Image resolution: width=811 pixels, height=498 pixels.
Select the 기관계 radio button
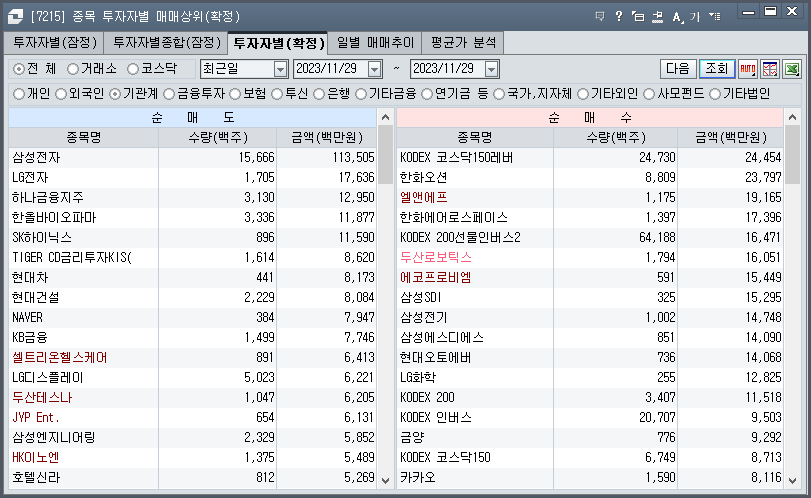(x=115, y=94)
